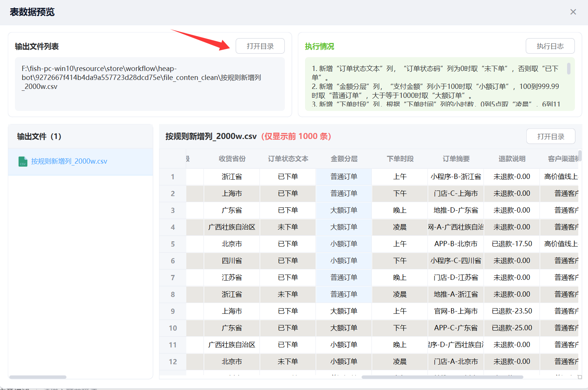
Task: Click the 金额分层 column header
Action: (344, 159)
